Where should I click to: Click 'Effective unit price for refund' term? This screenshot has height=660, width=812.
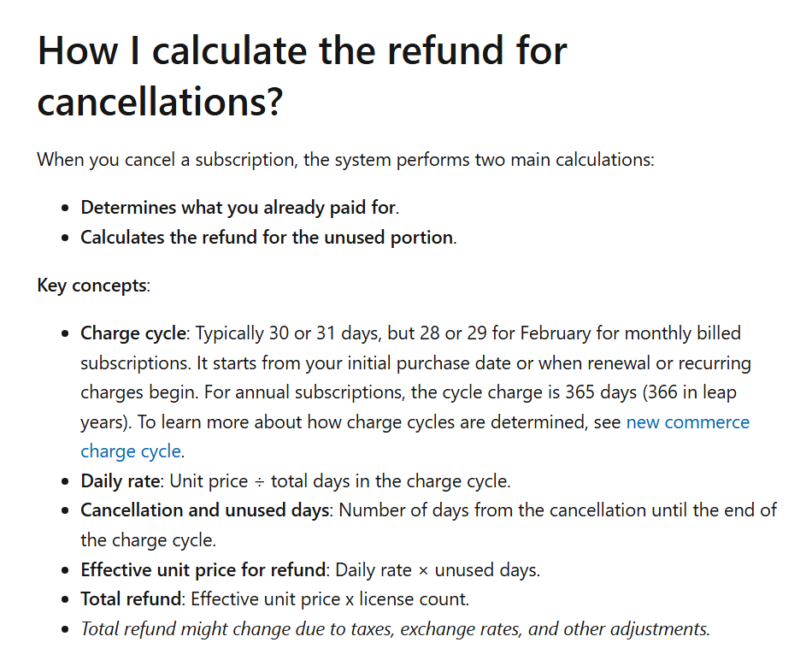click(203, 570)
